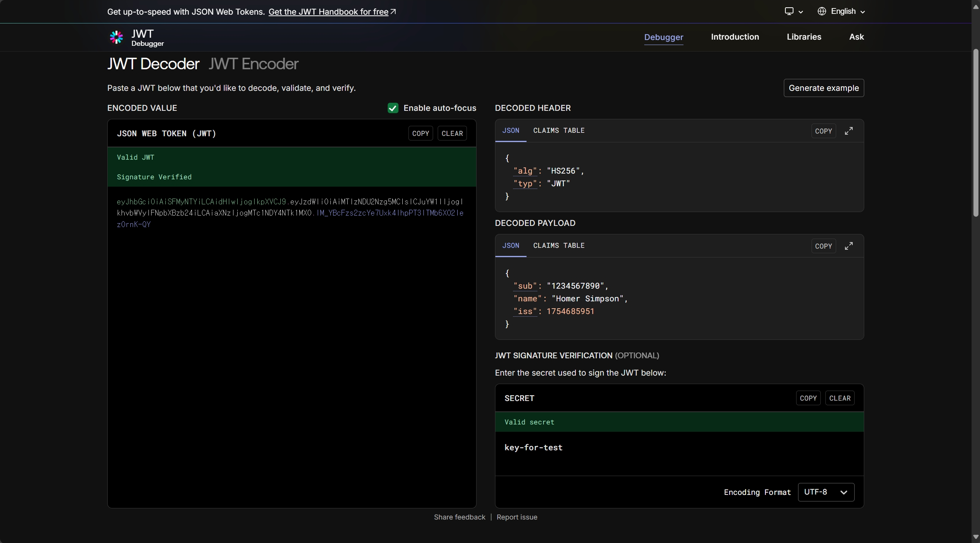Clear the JSON Web Token field
This screenshot has width=980, height=543.
pos(452,134)
